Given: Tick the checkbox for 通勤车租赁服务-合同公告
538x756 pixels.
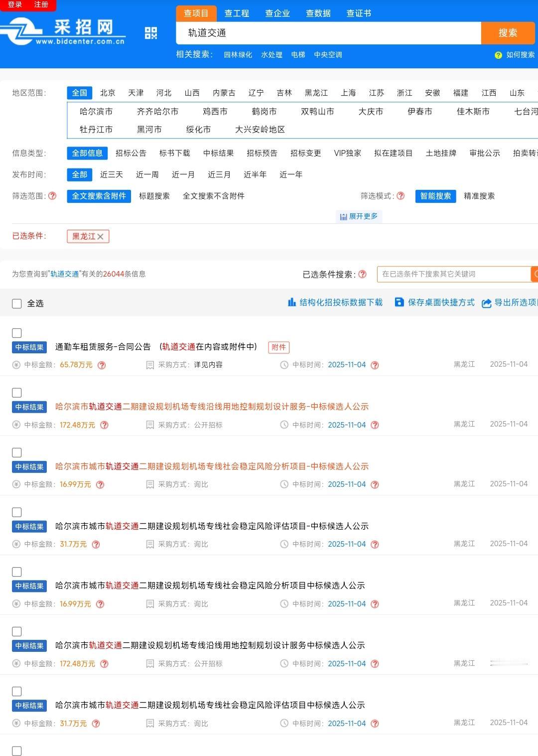Looking at the screenshot, I should tap(16, 333).
